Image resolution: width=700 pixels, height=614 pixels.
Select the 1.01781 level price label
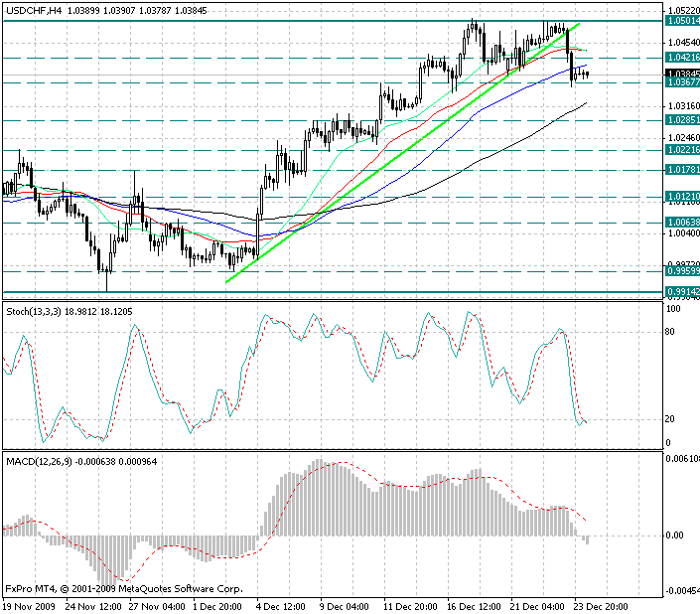click(x=682, y=170)
